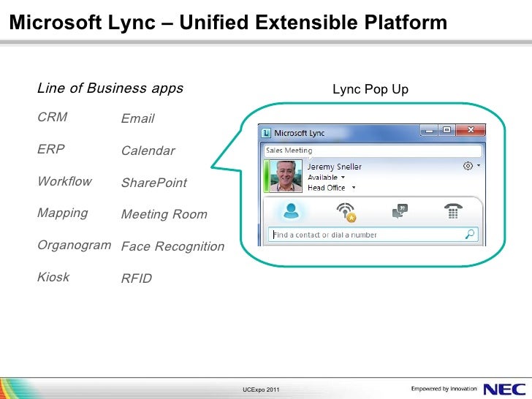The image size is (532, 399).
Task: Click the Calendar list item
Action: 148,151
